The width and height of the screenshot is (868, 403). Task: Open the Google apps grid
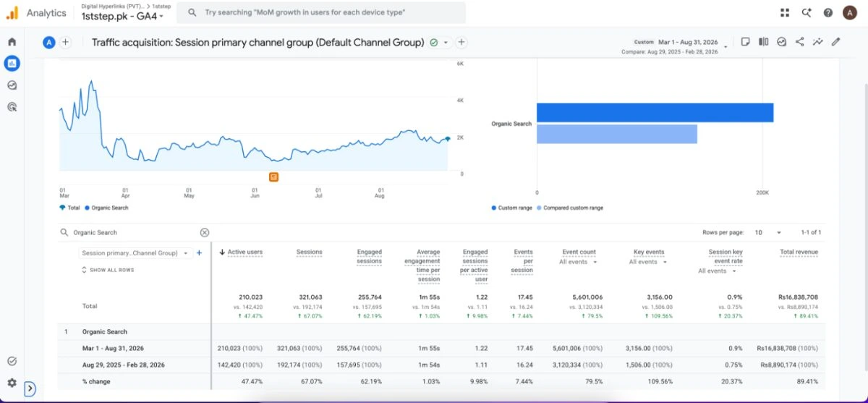(x=785, y=12)
